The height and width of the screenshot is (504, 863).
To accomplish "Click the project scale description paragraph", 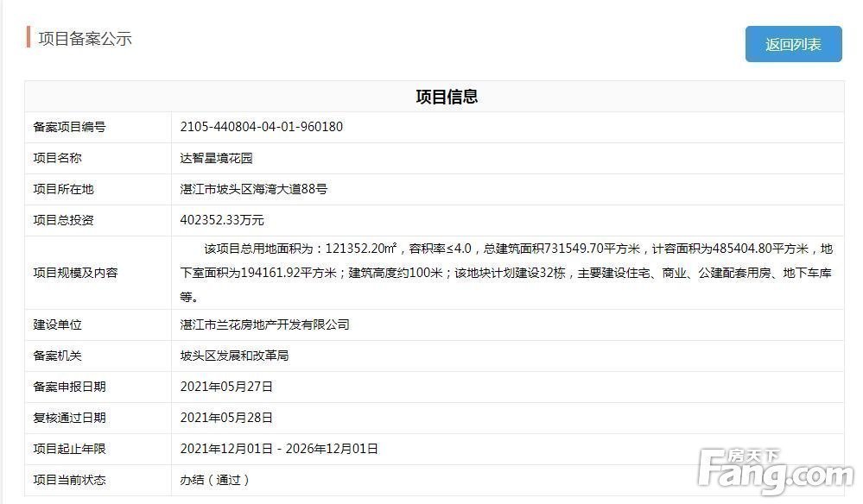I will (x=505, y=273).
